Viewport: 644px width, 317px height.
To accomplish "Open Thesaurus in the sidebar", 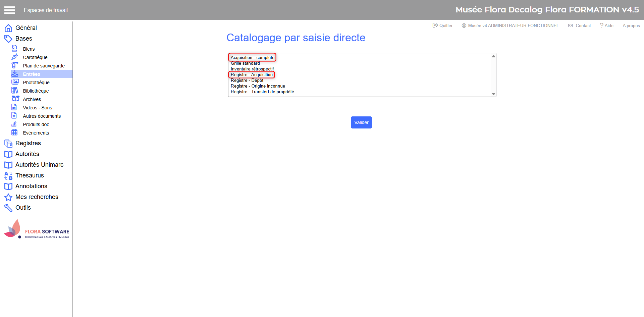I will tap(30, 175).
